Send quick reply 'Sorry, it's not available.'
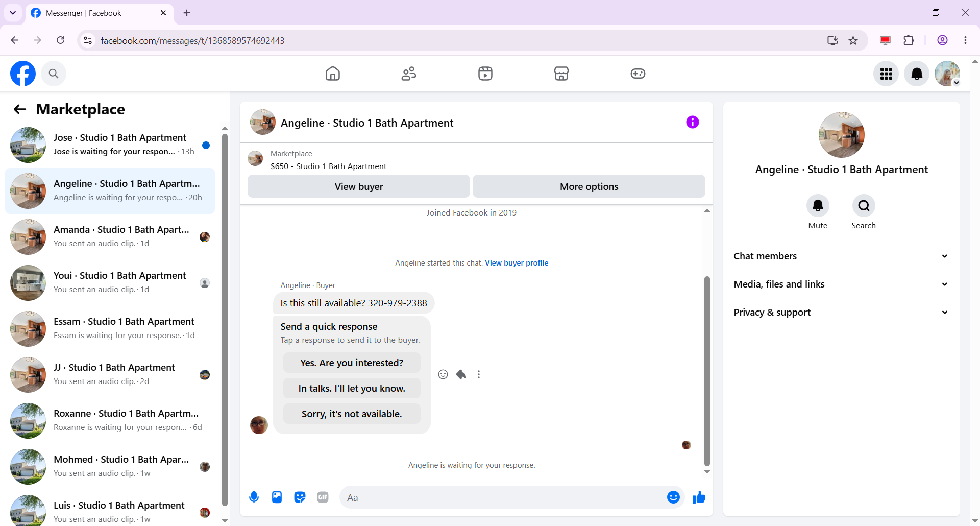The image size is (980, 526). pos(352,414)
